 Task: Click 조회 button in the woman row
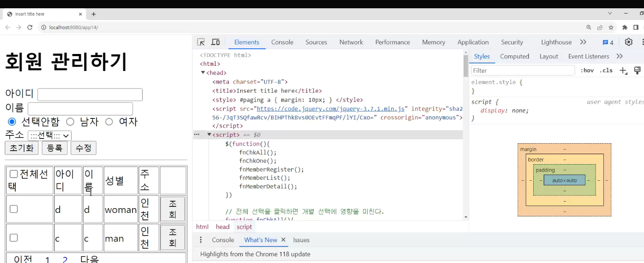coord(173,209)
